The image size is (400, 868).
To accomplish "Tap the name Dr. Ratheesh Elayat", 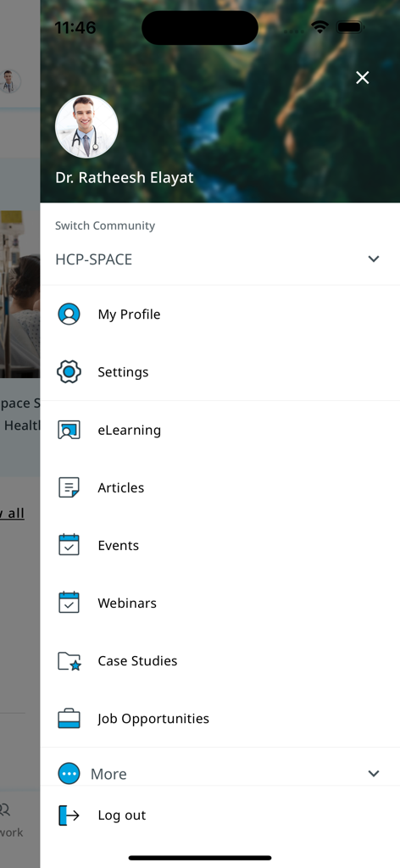I will coord(125,178).
